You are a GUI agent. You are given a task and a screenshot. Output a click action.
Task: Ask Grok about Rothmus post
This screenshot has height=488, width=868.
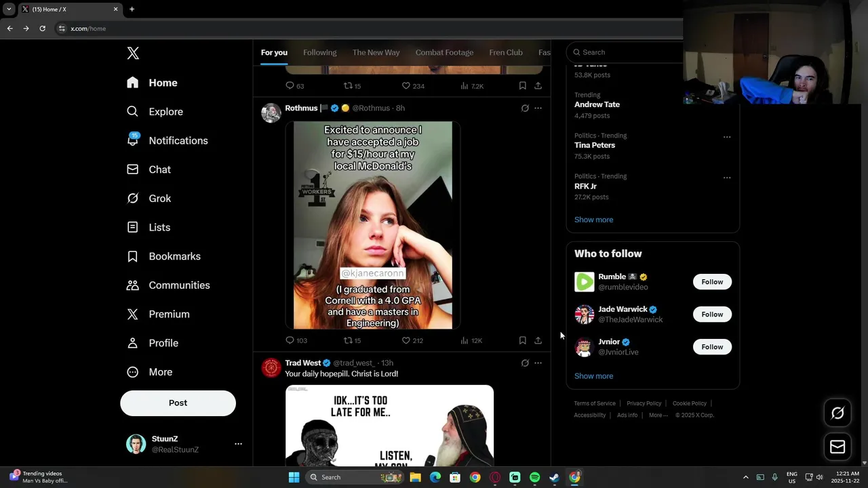tap(525, 108)
